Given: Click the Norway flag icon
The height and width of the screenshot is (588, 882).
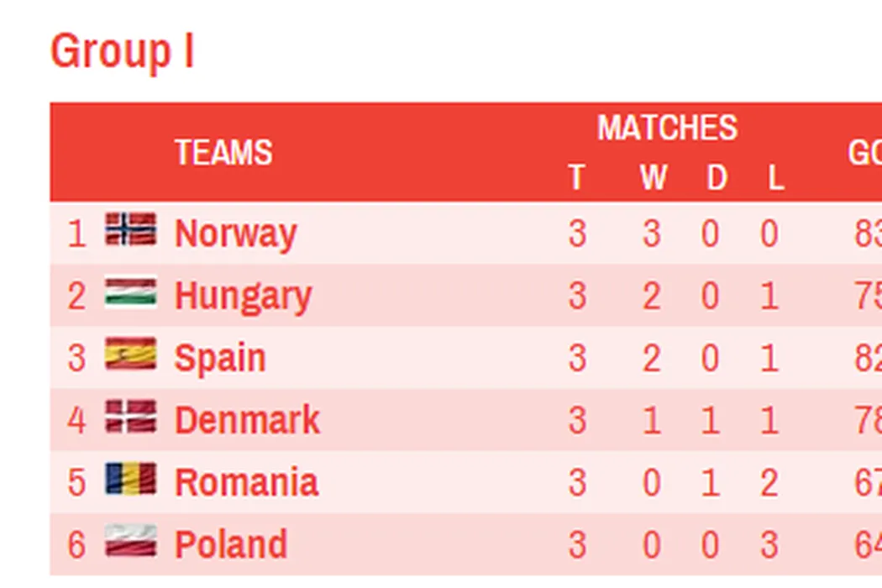Looking at the screenshot, I should pyautogui.click(x=130, y=229).
